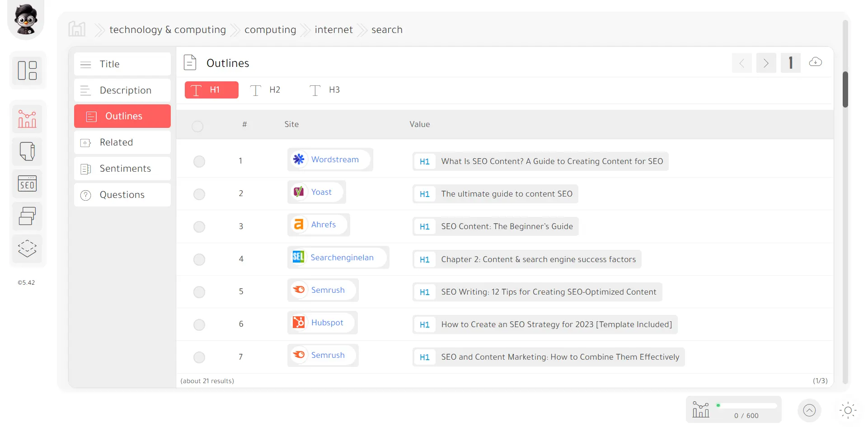The image size is (868, 427).
Task: Open the analytics chart icon in sidebar
Action: (x=27, y=119)
